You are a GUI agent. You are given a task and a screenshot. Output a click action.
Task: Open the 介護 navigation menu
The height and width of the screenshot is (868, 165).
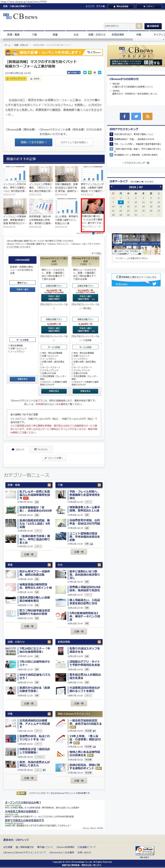(x=34, y=34)
